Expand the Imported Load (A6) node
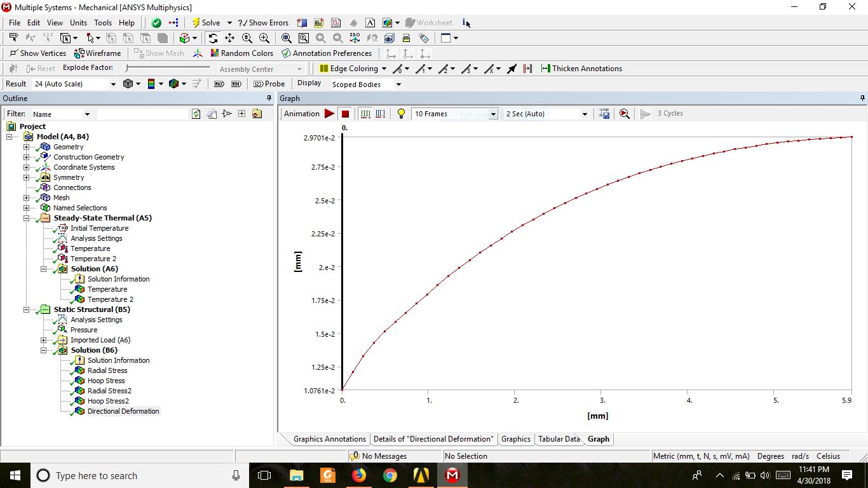This screenshot has height=488, width=868. point(44,340)
